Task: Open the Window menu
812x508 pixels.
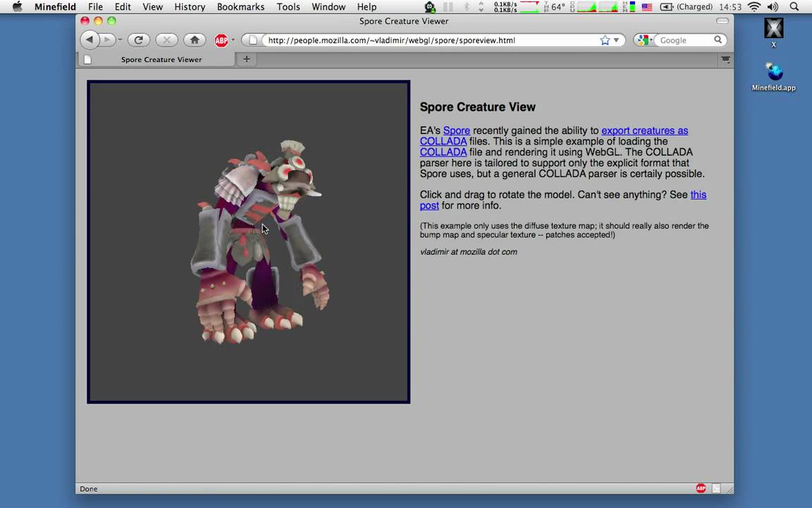Action: pyautogui.click(x=328, y=7)
